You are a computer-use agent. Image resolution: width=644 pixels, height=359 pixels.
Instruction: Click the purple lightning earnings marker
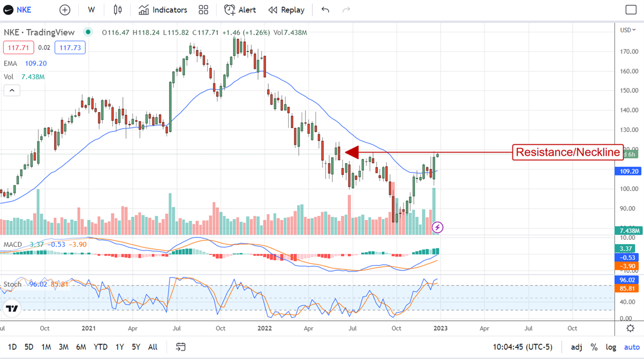pyautogui.click(x=438, y=228)
